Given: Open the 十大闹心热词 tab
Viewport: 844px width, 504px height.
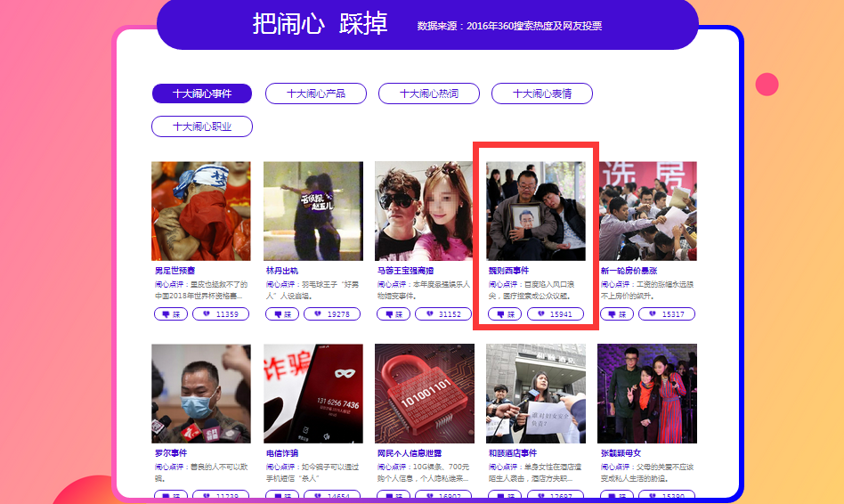Looking at the screenshot, I should [x=429, y=93].
